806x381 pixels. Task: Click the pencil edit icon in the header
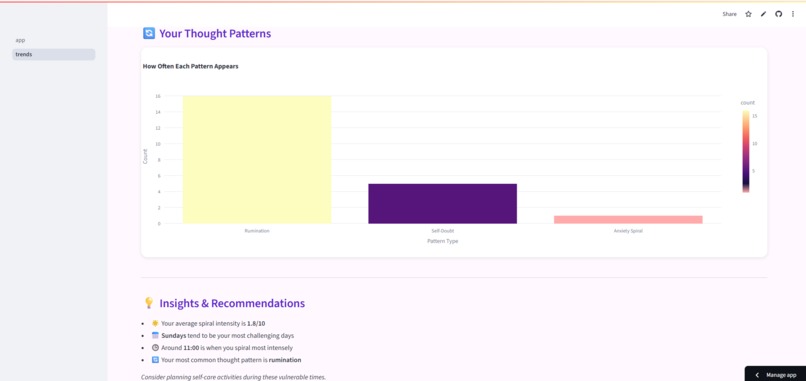point(763,14)
